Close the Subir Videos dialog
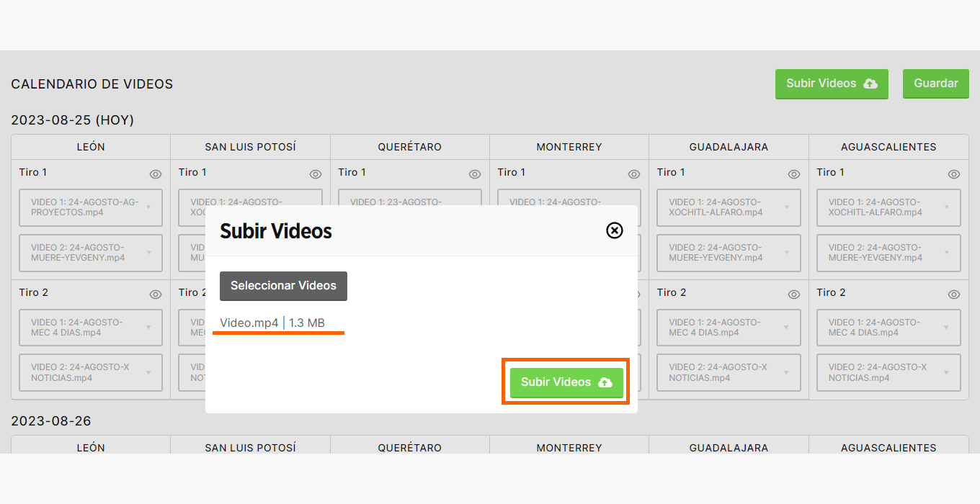980x504 pixels. click(614, 230)
